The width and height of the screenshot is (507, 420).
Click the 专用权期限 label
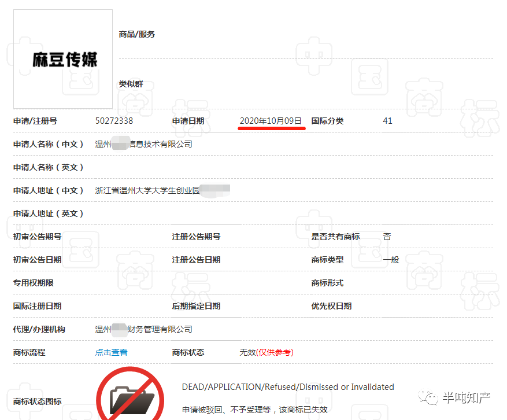pyautogui.click(x=34, y=283)
